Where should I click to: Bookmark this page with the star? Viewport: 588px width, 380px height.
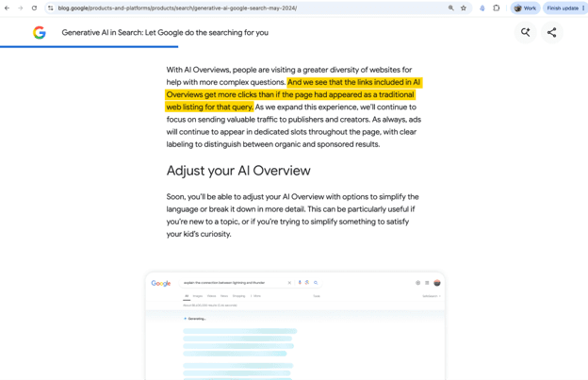[464, 8]
